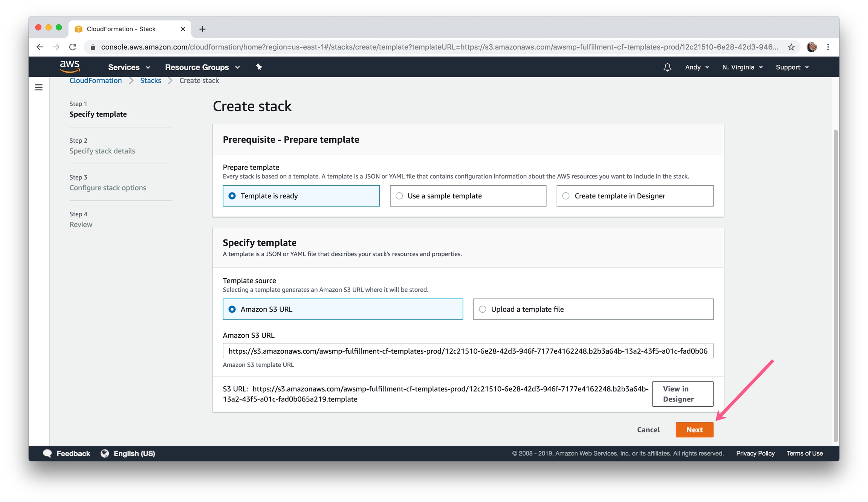Open the N. Virginia region selector
The image size is (868, 502).
point(742,67)
